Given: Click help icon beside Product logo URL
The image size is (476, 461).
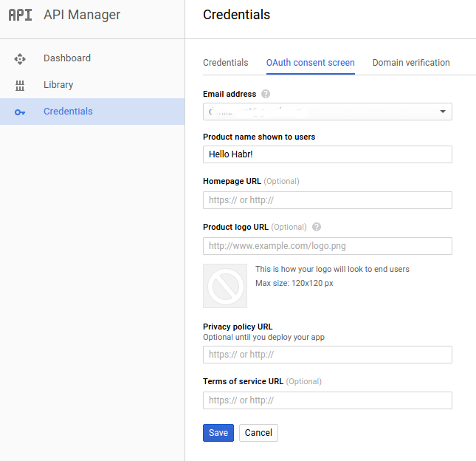Looking at the screenshot, I should tap(317, 227).
